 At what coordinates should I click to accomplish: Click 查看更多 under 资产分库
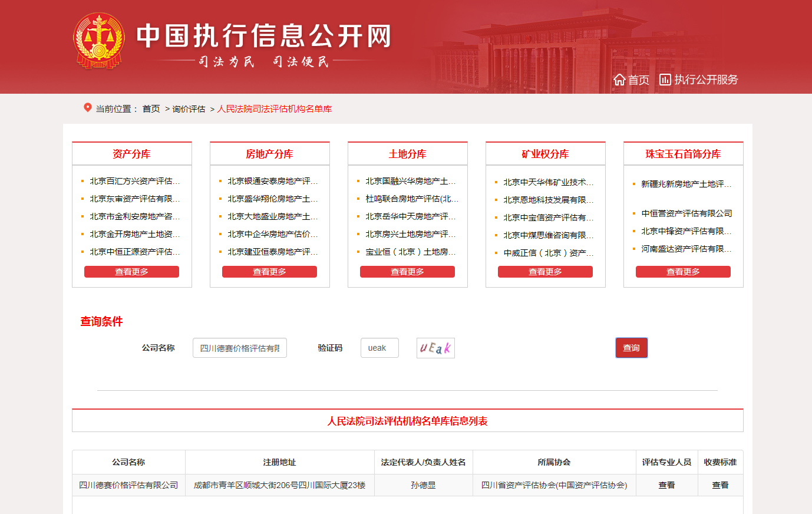coord(131,272)
